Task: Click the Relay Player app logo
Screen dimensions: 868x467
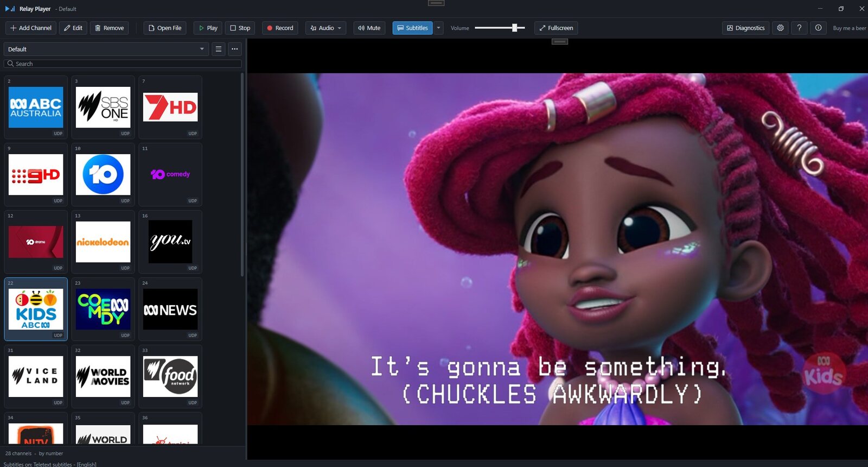Action: point(10,9)
